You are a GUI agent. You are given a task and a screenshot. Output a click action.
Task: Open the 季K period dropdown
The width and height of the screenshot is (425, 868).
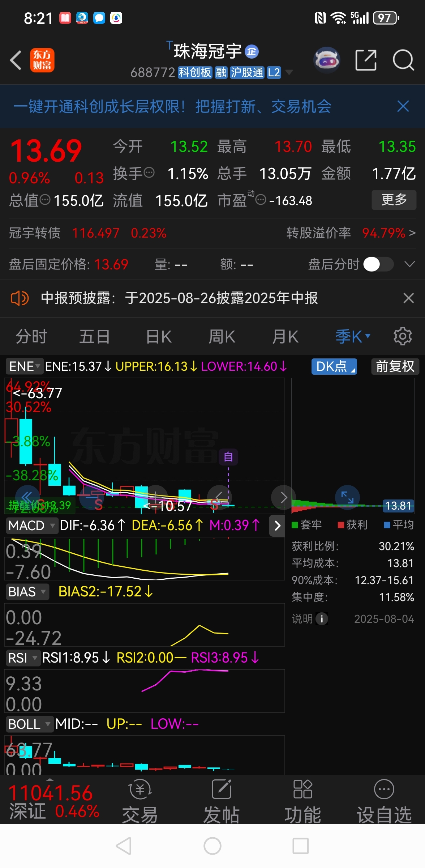click(353, 336)
